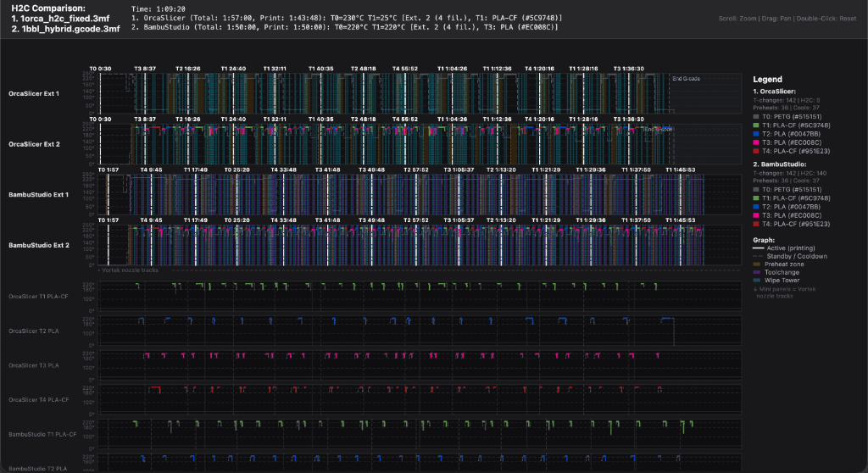Click T1 24:40 marker above OrcaSlicer Ext 1
Viewport: 868px width, 473px height.
click(x=233, y=69)
